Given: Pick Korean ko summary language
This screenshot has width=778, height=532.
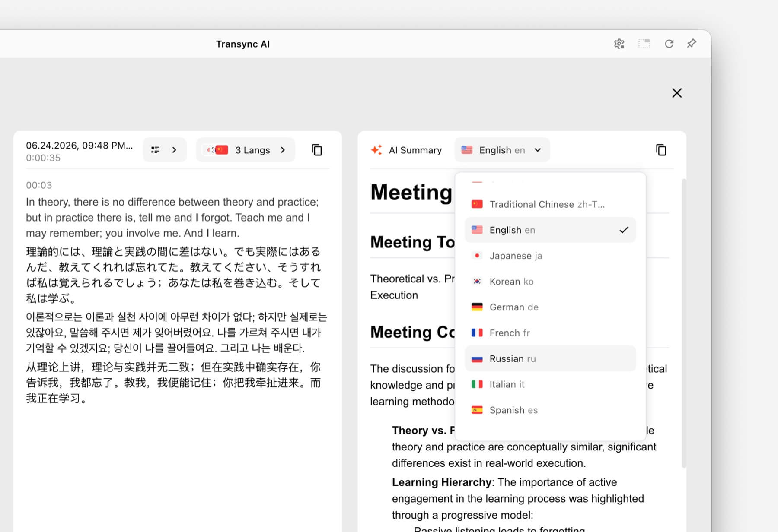Looking at the screenshot, I should tap(550, 282).
